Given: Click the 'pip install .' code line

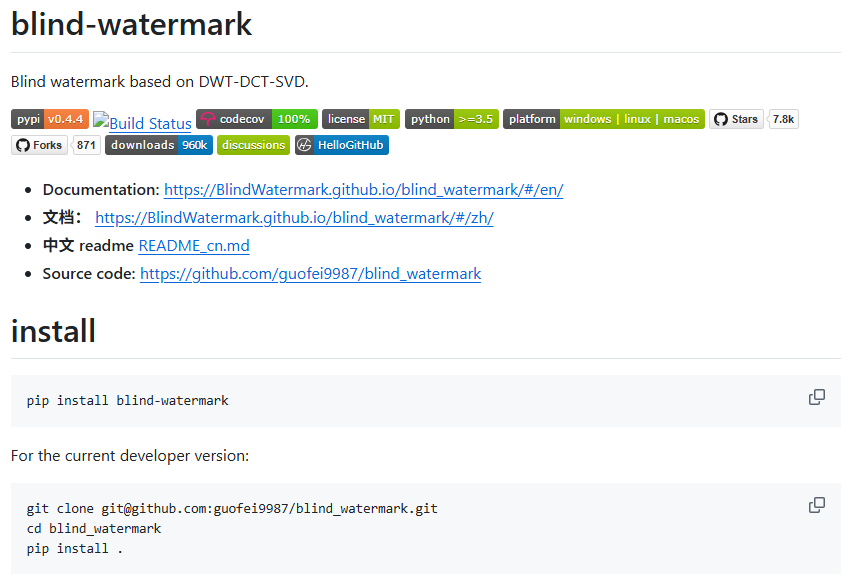Looking at the screenshot, I should (74, 549).
